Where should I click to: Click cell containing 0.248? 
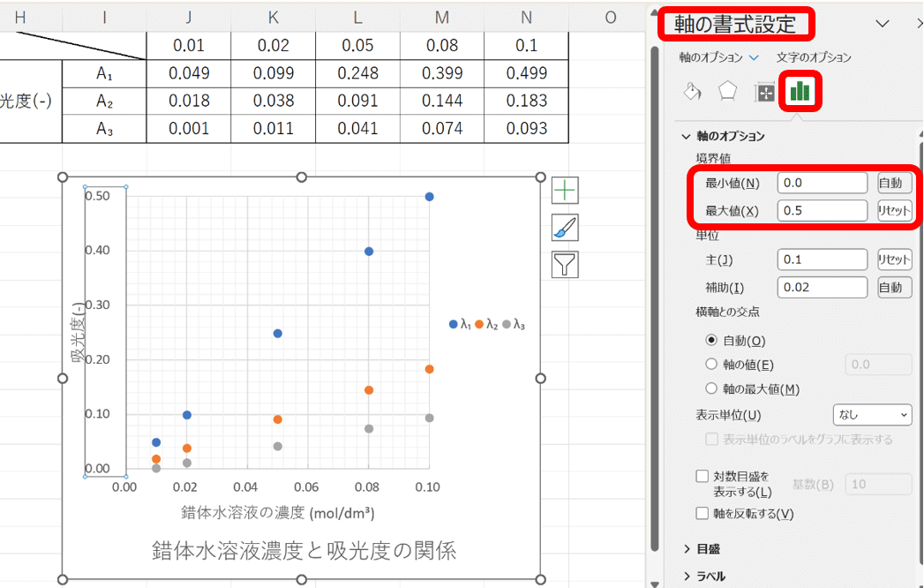pyautogui.click(x=357, y=73)
